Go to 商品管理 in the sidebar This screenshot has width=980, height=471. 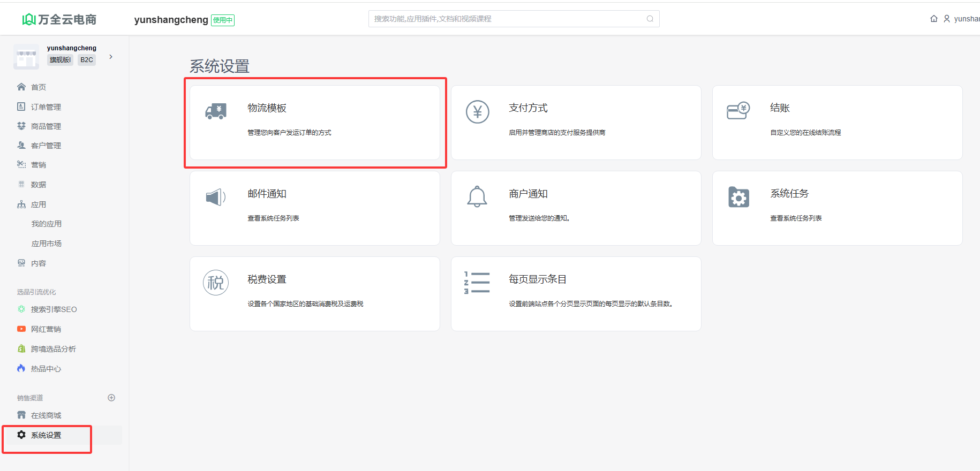point(46,126)
